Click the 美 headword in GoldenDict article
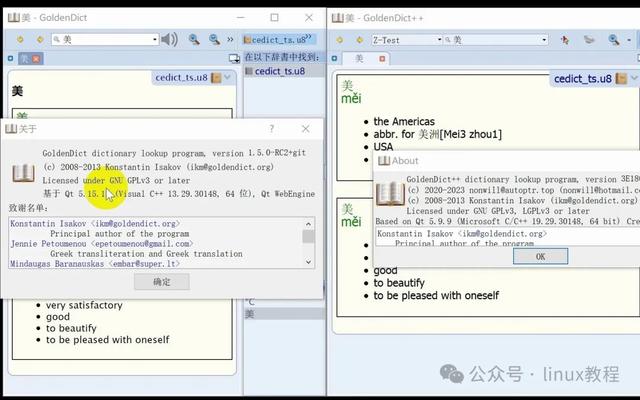Screen dimensions: 640x400 pyautogui.click(x=18, y=91)
